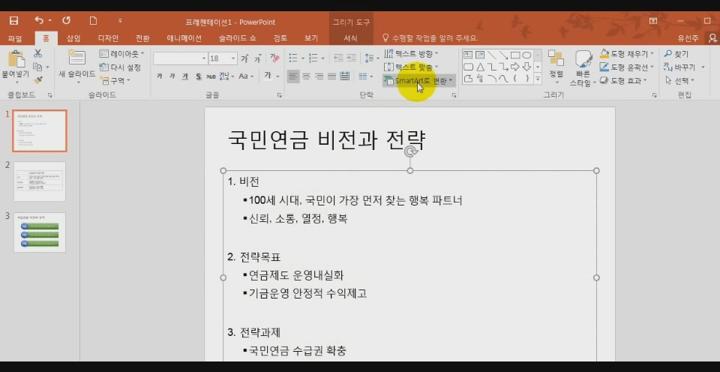Pick the right block arrow shape
This screenshot has width=720, height=372.
(x=516, y=67)
